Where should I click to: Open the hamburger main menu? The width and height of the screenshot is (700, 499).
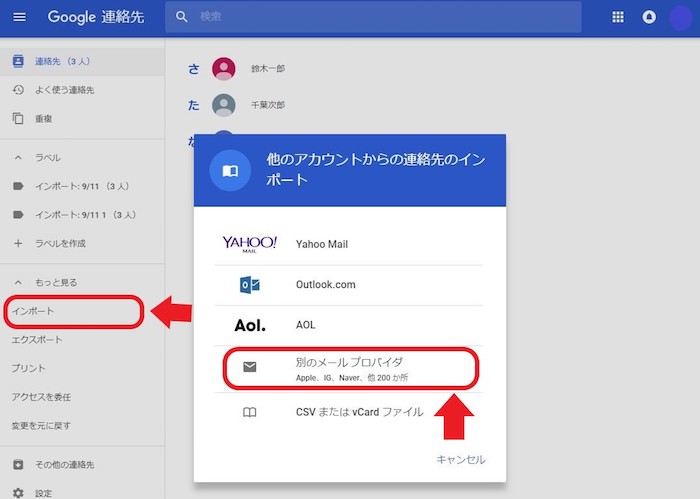click(x=19, y=17)
